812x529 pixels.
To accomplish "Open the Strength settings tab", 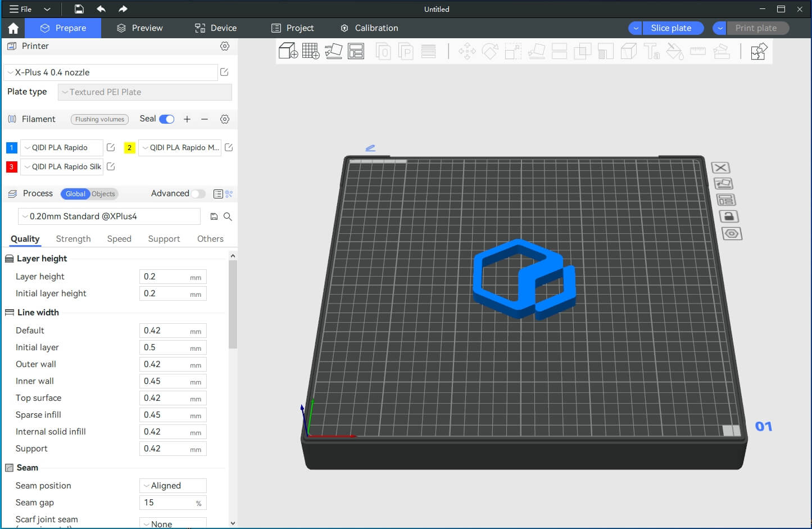I will point(72,238).
